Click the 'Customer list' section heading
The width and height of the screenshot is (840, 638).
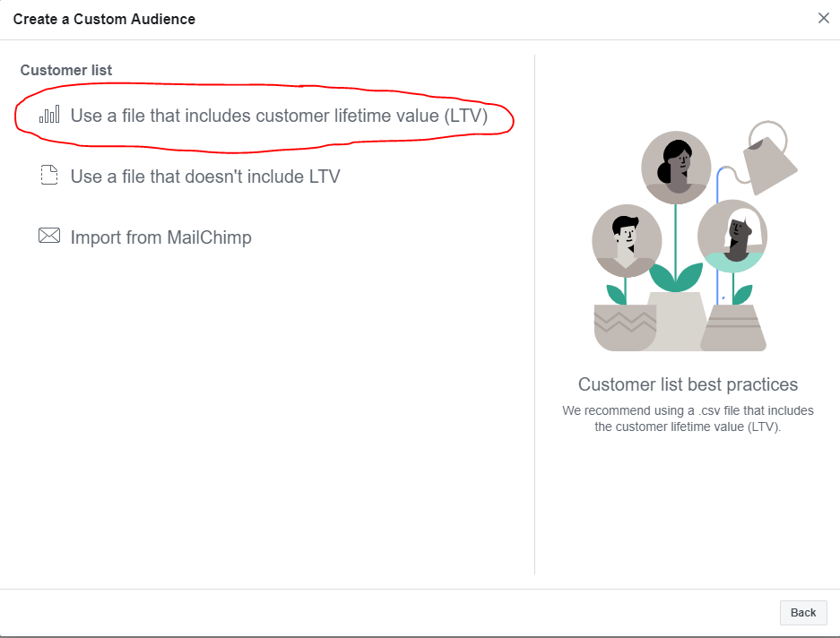(x=66, y=70)
